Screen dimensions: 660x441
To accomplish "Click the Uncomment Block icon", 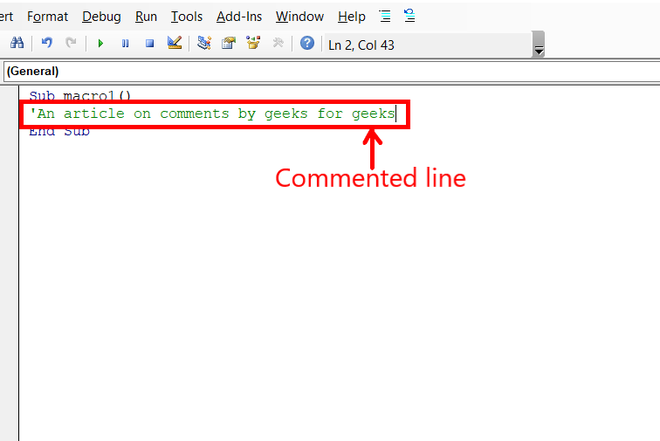I will pos(410,16).
